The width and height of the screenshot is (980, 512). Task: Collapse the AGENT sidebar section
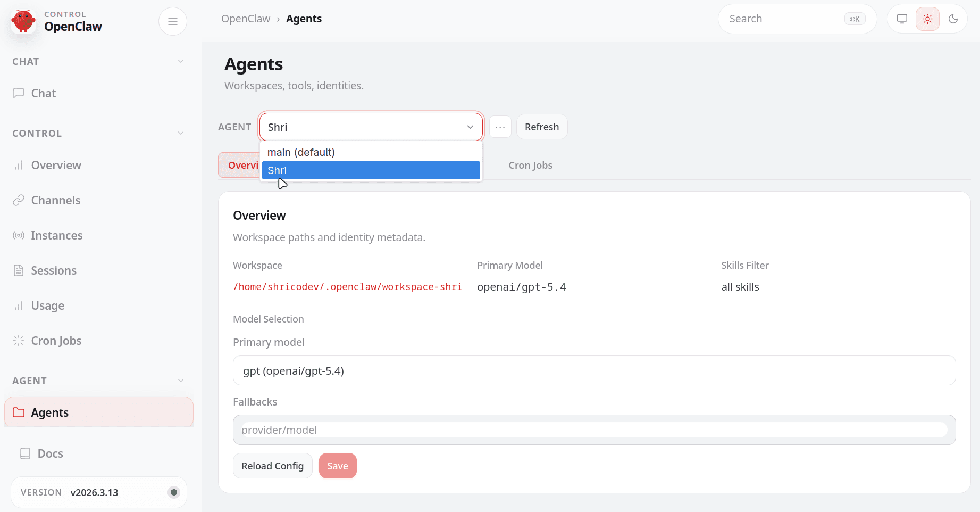[x=181, y=381]
